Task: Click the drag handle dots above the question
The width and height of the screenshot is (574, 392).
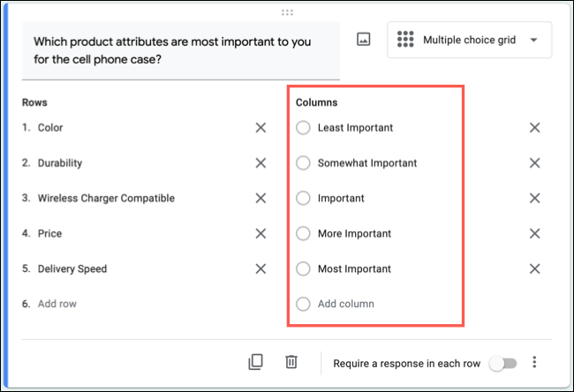Action: coord(287,12)
